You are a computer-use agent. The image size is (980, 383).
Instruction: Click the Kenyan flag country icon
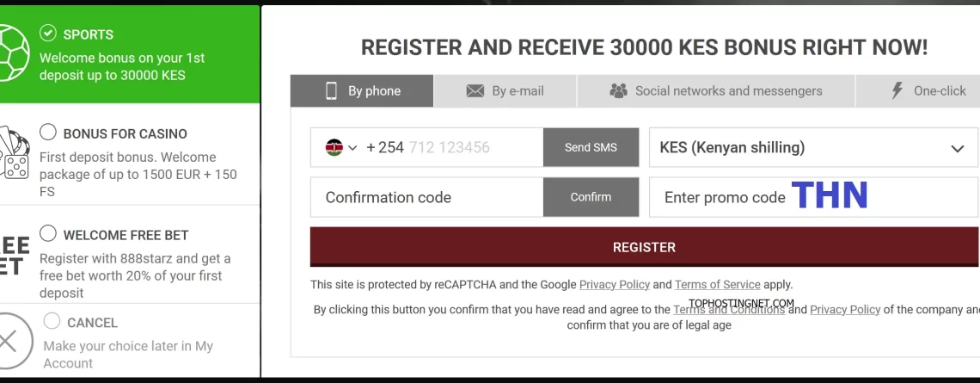coord(334,148)
